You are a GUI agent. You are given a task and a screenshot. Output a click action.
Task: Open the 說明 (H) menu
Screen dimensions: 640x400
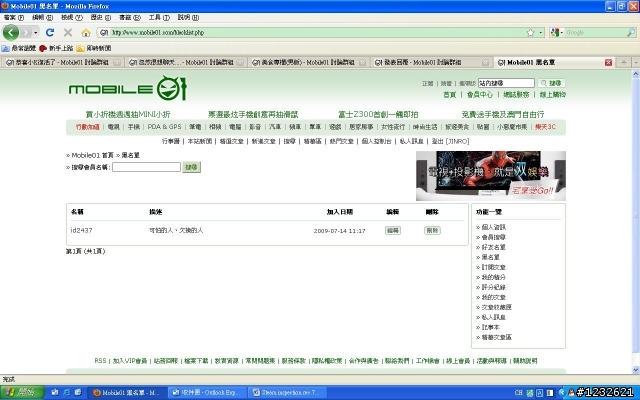[x=188, y=18]
